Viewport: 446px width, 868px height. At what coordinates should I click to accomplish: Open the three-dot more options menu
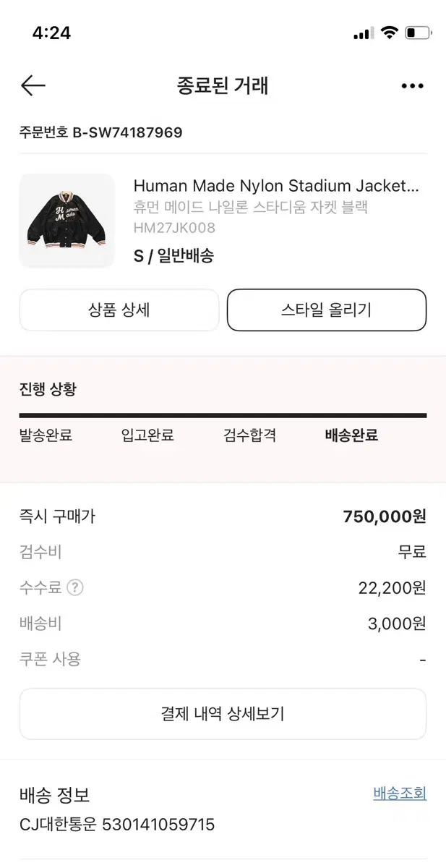pyautogui.click(x=412, y=85)
